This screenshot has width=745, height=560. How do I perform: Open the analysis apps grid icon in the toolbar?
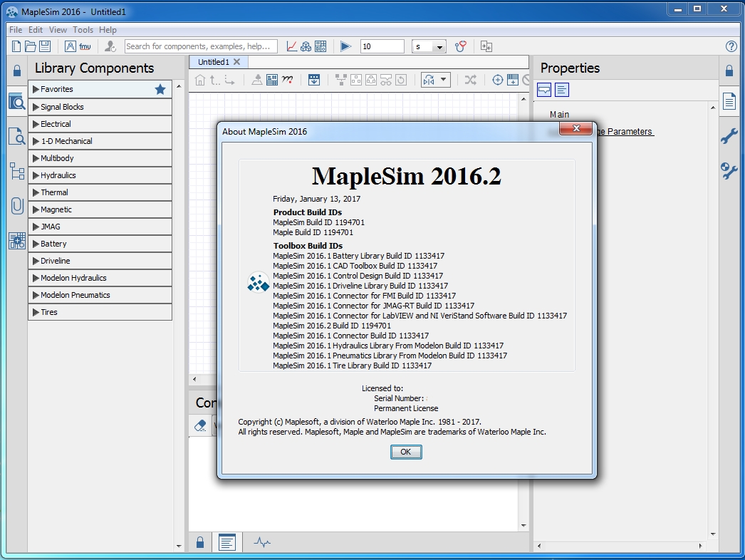pos(321,46)
